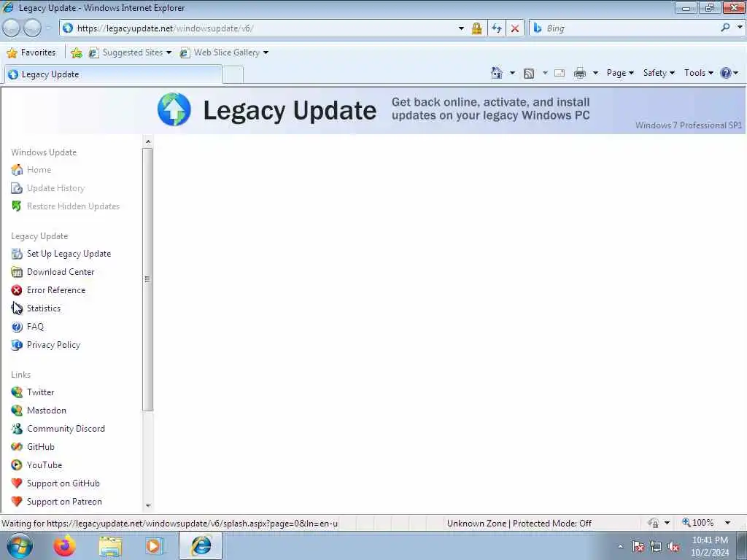This screenshot has width=747, height=560.
Task: Click the 100% zoom level button
Action: click(x=698, y=523)
